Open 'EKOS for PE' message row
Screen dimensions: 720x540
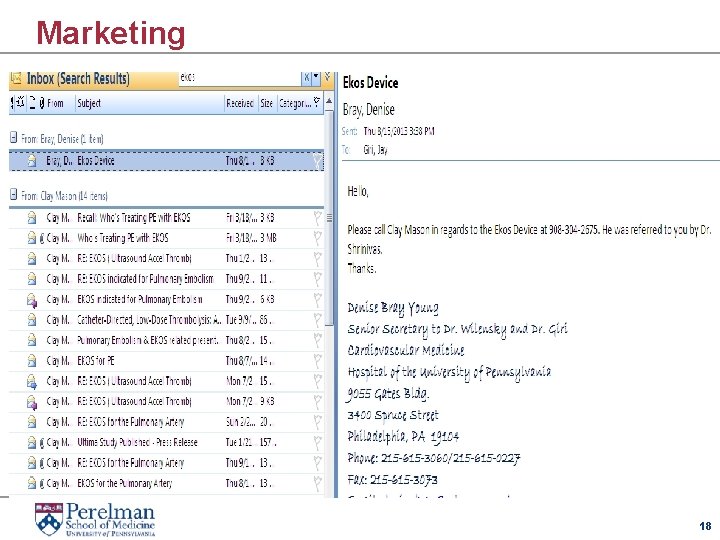(x=166, y=361)
